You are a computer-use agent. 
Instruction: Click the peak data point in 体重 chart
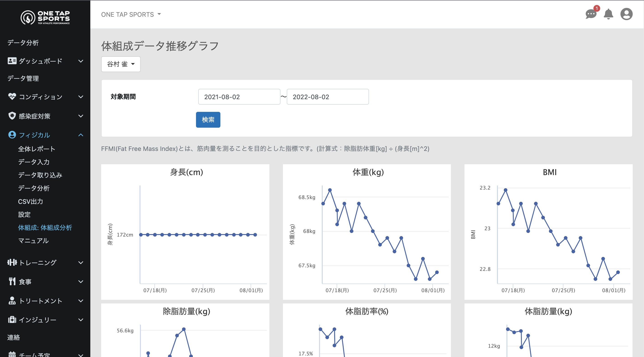point(330,190)
